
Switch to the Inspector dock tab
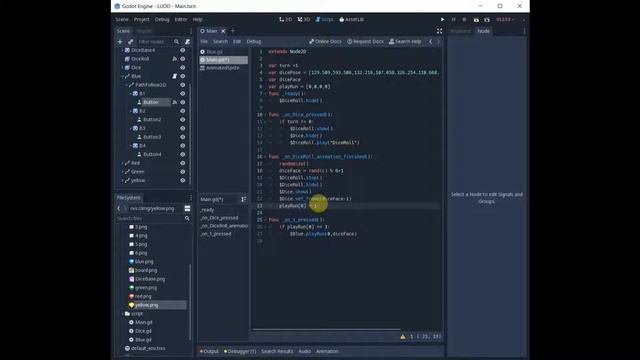(460, 31)
